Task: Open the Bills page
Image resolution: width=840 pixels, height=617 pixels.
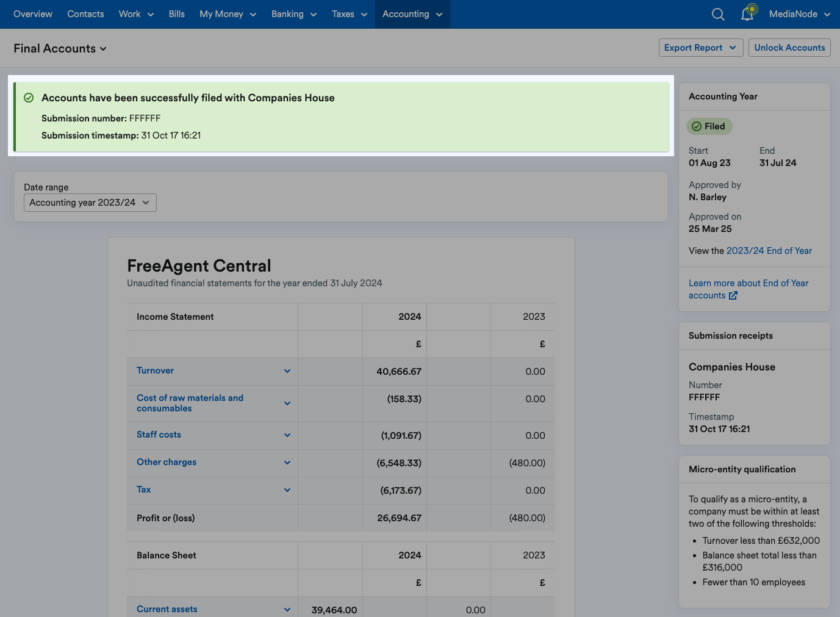Action: point(177,14)
